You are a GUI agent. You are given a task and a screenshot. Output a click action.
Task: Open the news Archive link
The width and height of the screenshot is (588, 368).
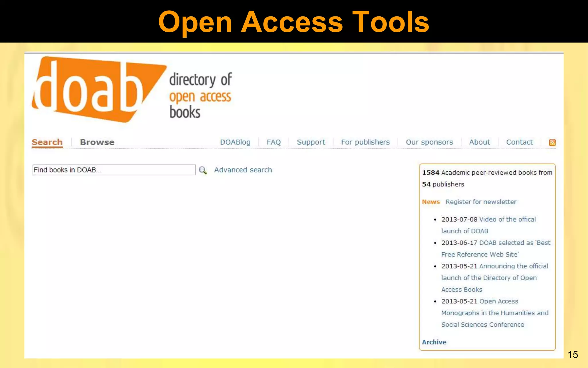pos(434,342)
